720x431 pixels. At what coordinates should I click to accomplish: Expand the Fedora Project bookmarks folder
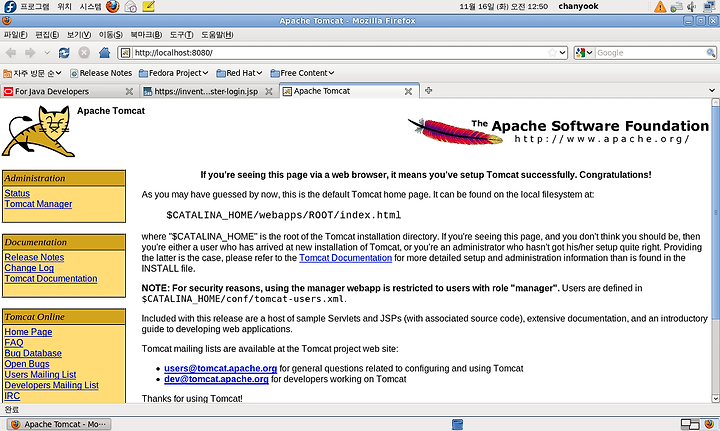[x=174, y=73]
